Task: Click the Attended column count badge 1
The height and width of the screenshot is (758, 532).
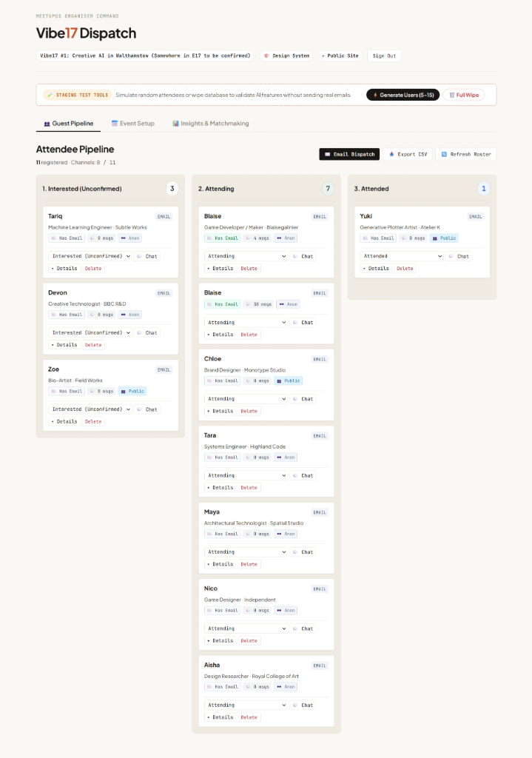Action: click(484, 189)
